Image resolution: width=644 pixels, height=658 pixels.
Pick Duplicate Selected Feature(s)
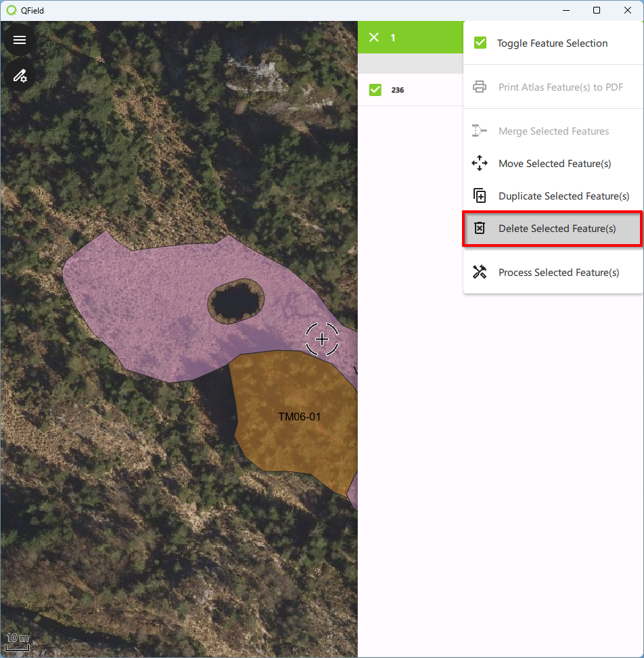[x=563, y=196]
